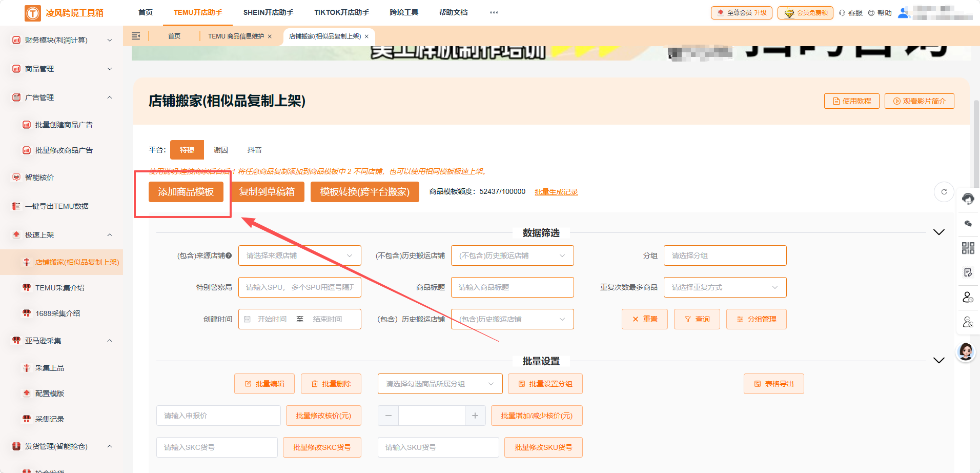Screen dimensions: 980x473
Task: 点击一键导出TEMU数据图标
Action: tap(15, 206)
